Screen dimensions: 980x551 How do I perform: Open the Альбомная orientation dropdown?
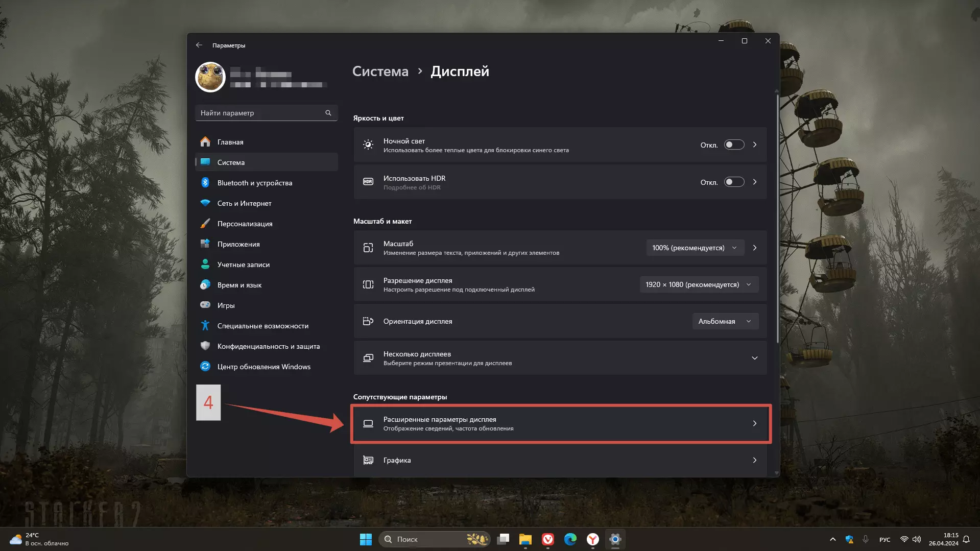coord(725,321)
